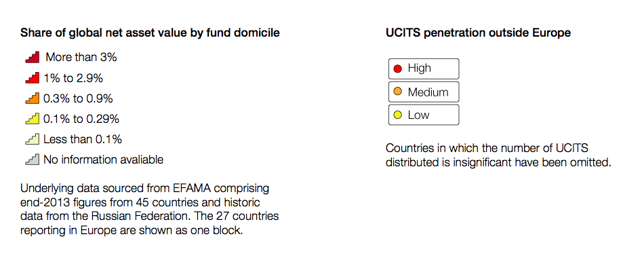Click the grey 'No information available' staircase icon

pyautogui.click(x=33, y=160)
